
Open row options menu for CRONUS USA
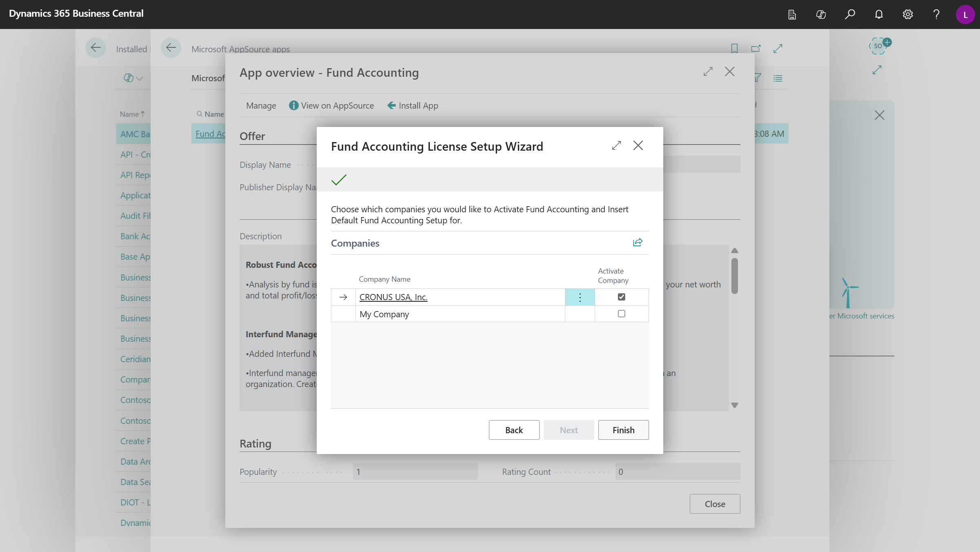[580, 297]
